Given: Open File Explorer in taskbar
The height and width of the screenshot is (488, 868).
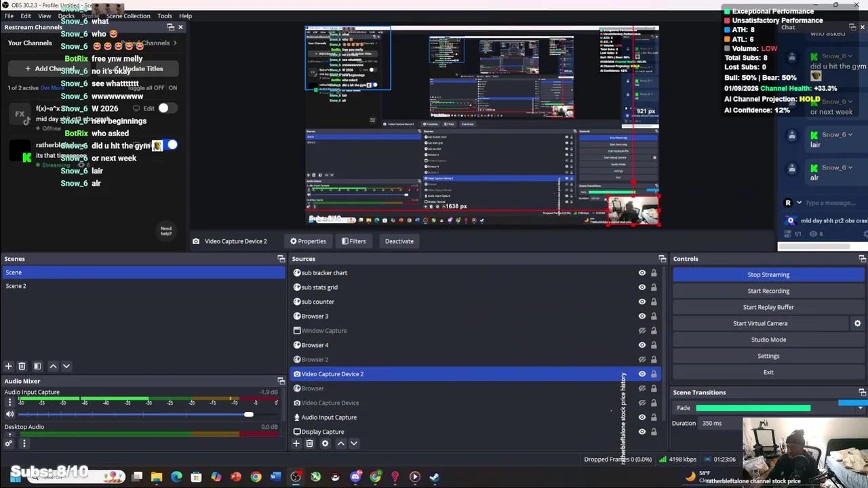Looking at the screenshot, I should (157, 477).
